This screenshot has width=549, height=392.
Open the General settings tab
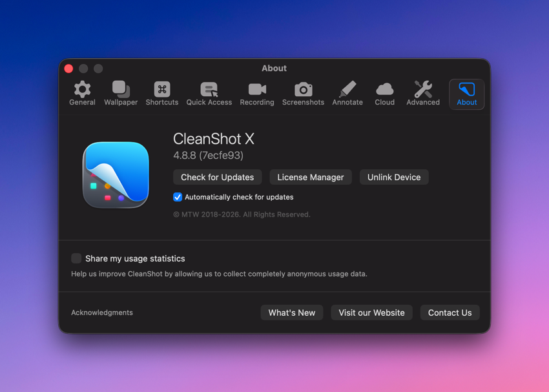click(x=82, y=94)
